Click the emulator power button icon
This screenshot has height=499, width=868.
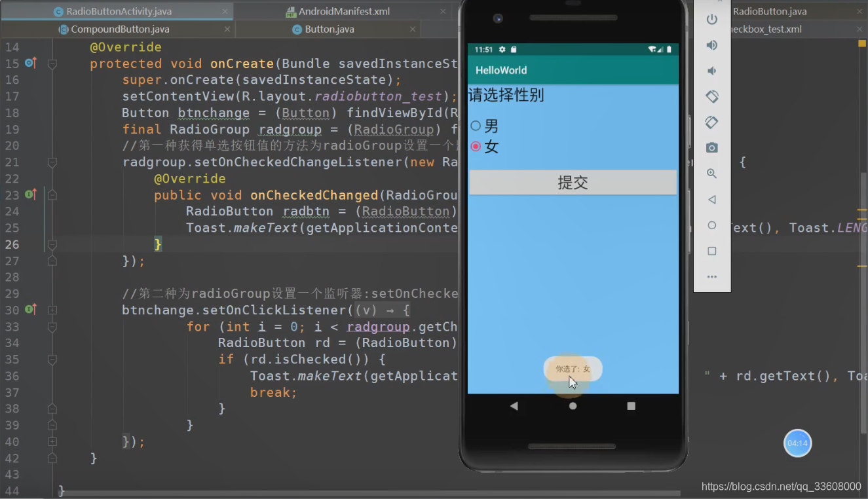coord(712,20)
